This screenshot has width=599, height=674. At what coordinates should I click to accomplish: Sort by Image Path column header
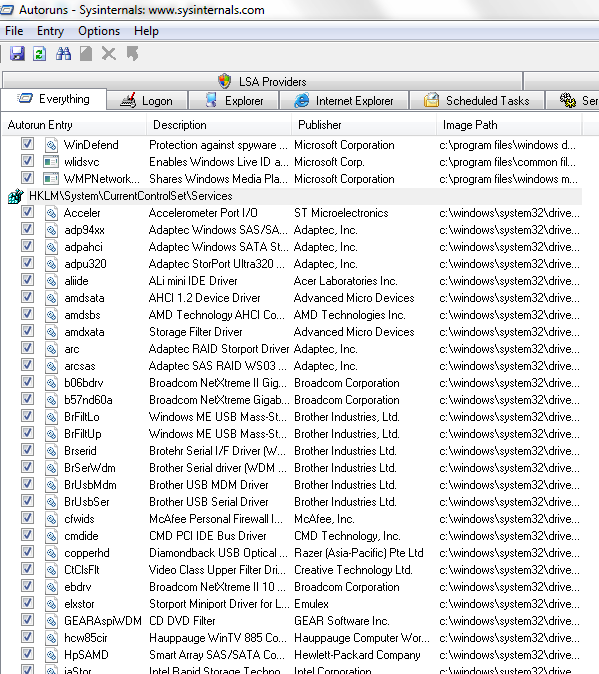pos(509,125)
